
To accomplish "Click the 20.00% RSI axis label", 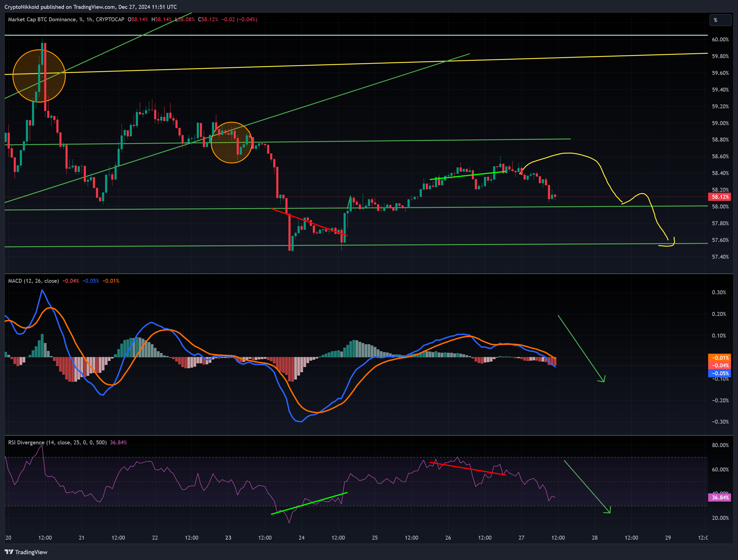I will (x=720, y=518).
